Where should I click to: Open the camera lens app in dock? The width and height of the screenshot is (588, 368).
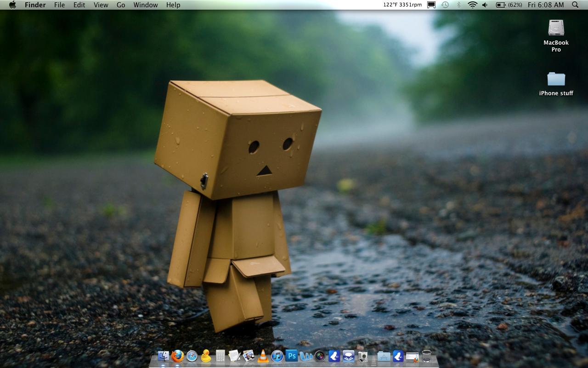320,356
